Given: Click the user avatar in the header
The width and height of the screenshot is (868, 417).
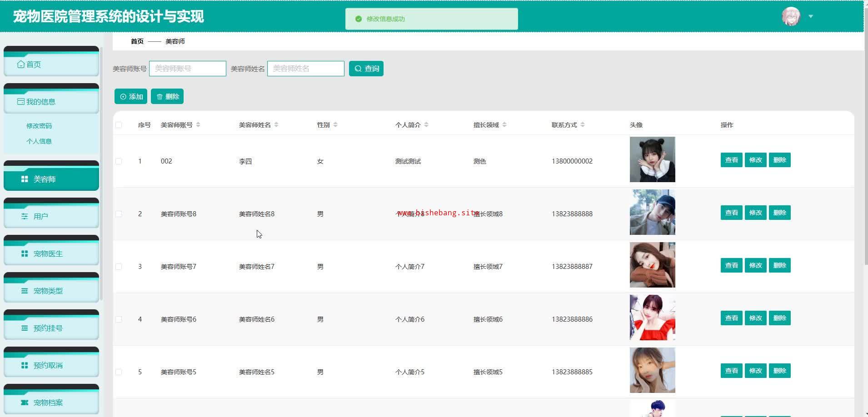Looking at the screenshot, I should coord(790,17).
